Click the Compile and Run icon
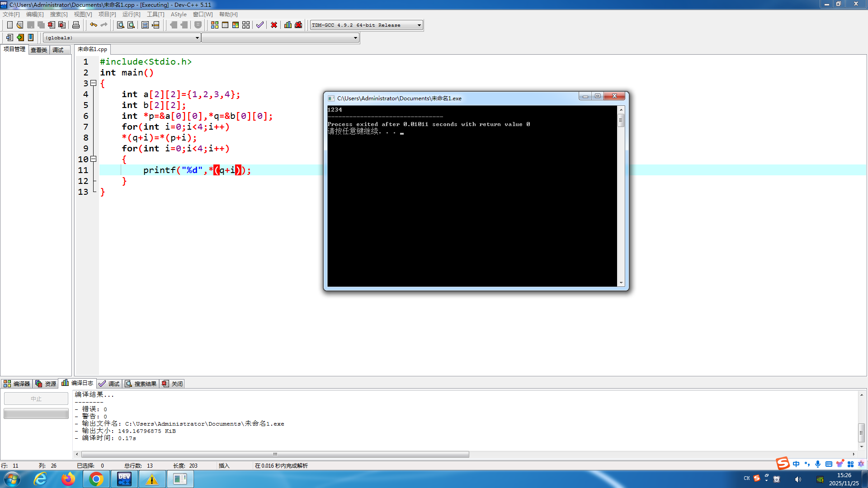Screen dimensions: 868x488 [236, 25]
